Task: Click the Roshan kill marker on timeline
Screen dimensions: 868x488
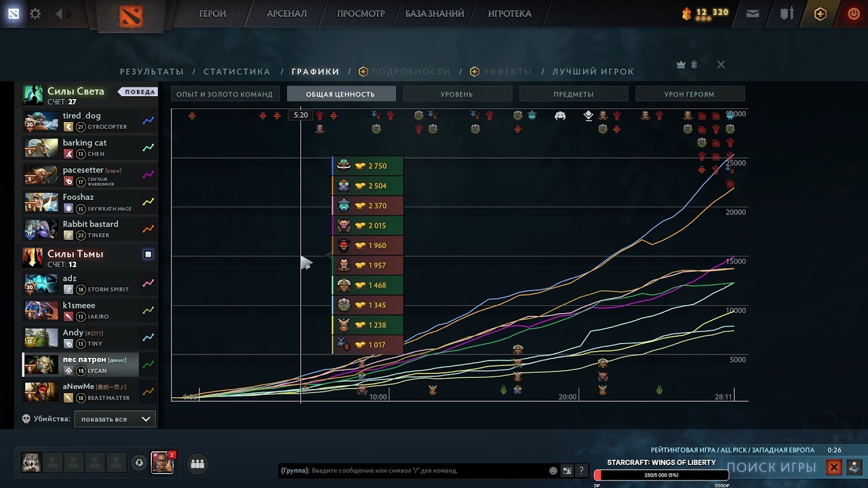Action: click(560, 116)
